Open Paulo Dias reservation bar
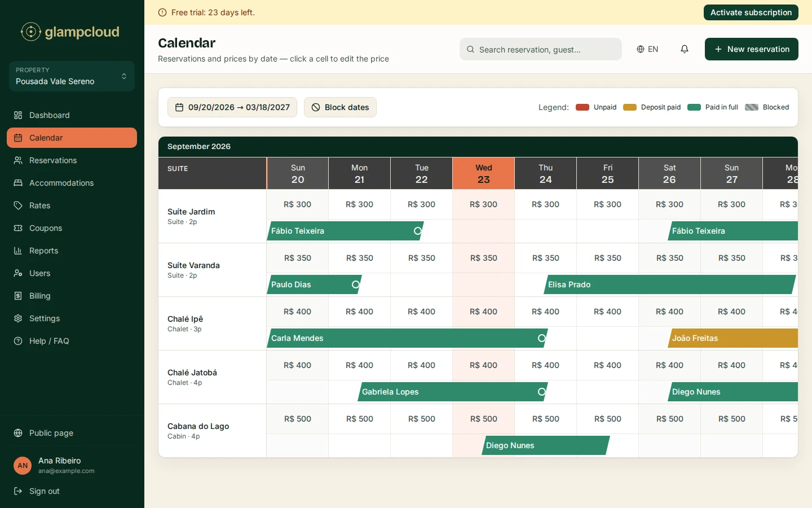The height and width of the screenshot is (508, 812). tap(314, 284)
